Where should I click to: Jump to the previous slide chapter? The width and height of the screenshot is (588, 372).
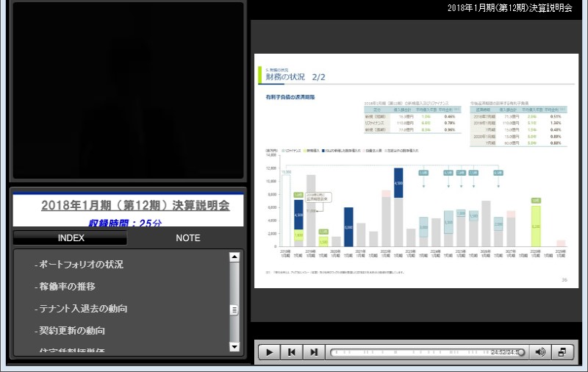(x=291, y=352)
